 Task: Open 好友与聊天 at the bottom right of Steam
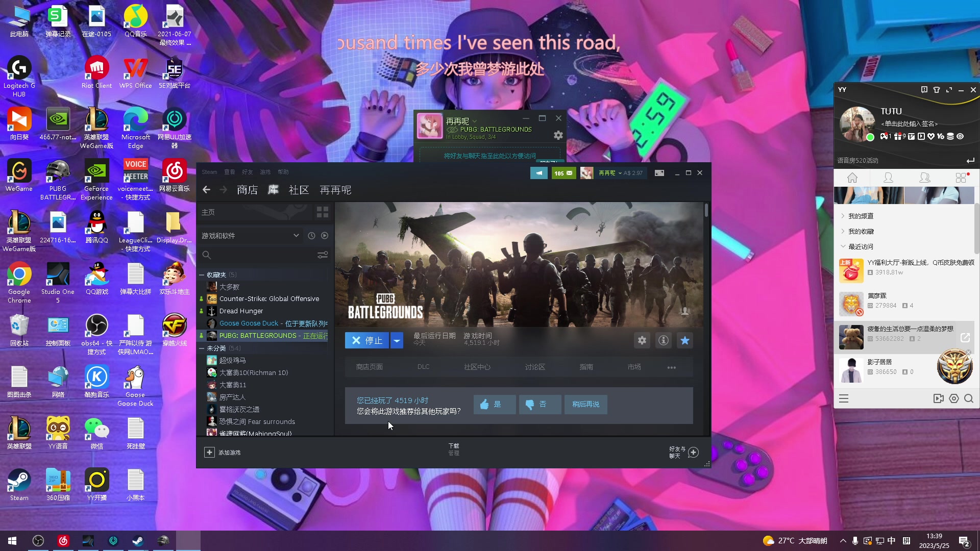point(684,453)
